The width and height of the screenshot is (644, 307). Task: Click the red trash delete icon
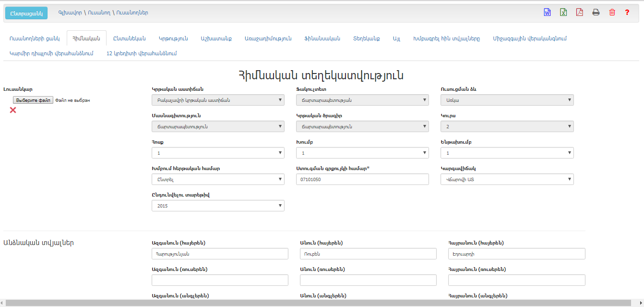(x=612, y=12)
